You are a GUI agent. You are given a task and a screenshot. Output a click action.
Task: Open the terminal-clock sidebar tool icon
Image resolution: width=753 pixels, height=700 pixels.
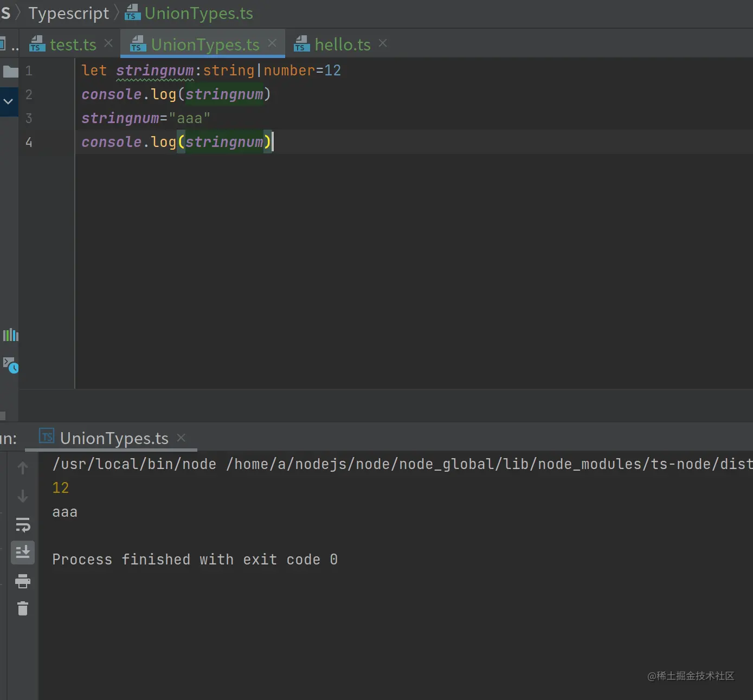pos(11,365)
